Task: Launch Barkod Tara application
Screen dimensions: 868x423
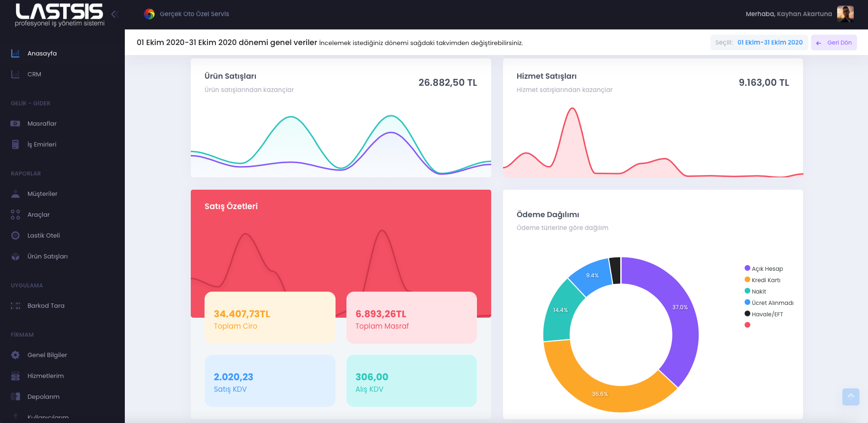Action: [x=46, y=305]
